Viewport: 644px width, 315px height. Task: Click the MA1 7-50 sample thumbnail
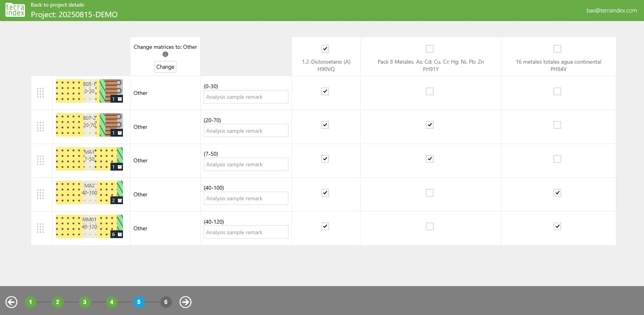tap(89, 159)
